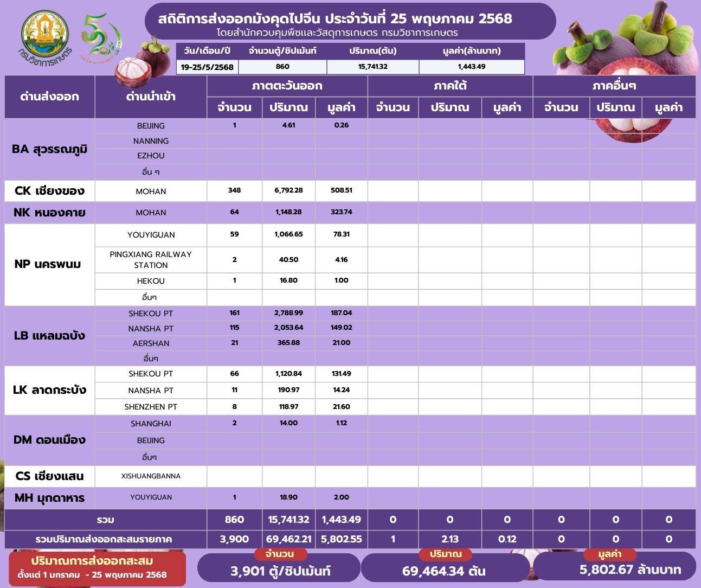Screen dimensions: 701x588
Task: Click the cumulative count 3,900
Action: [x=234, y=539]
